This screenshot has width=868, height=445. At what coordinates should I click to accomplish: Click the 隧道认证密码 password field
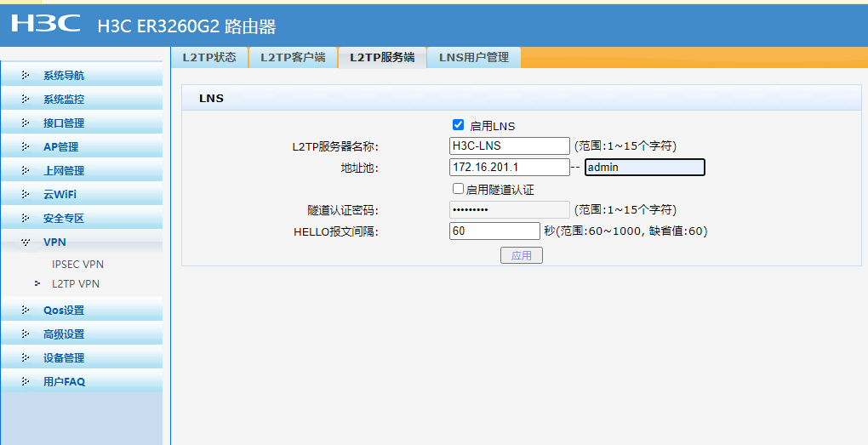click(x=509, y=210)
